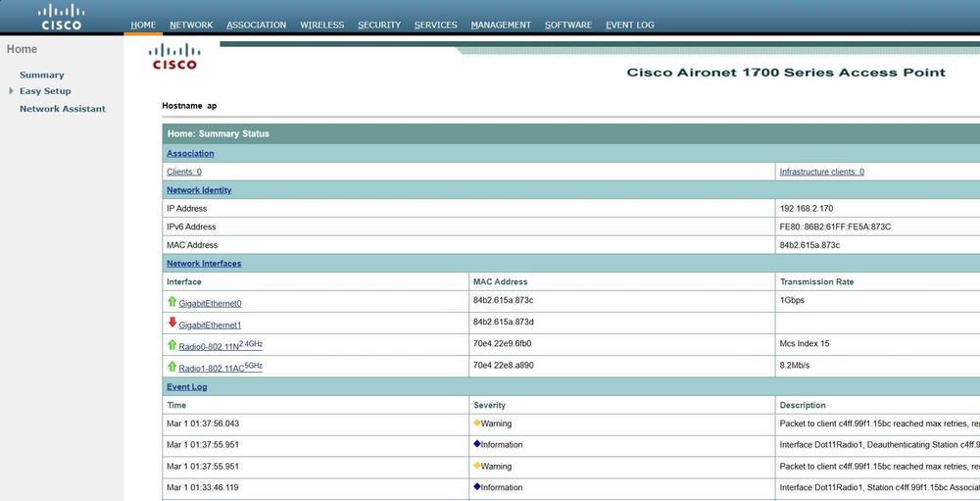
Task: Click event time Mar 1 01:33:46.119
Action: (203, 487)
